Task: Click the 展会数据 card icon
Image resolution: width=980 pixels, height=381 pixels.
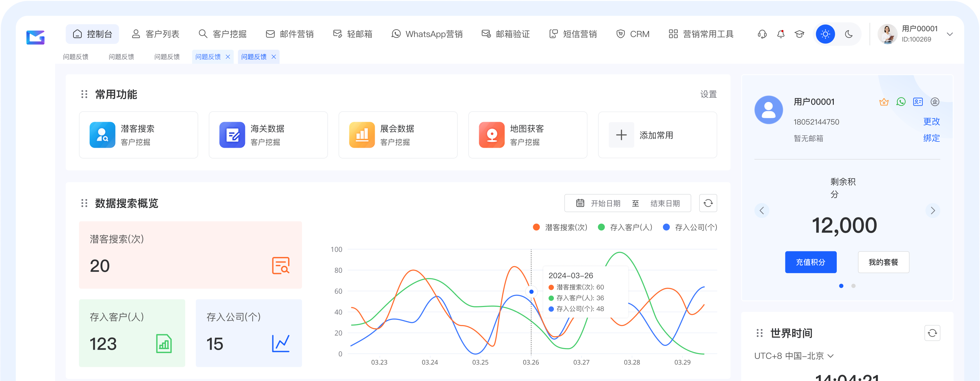Action: 362,135
